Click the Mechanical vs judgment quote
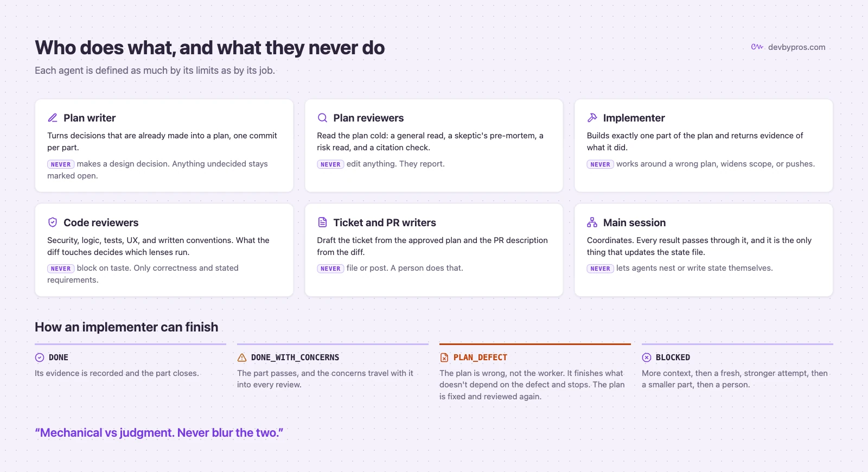Viewport: 868px width, 472px height. (159, 433)
